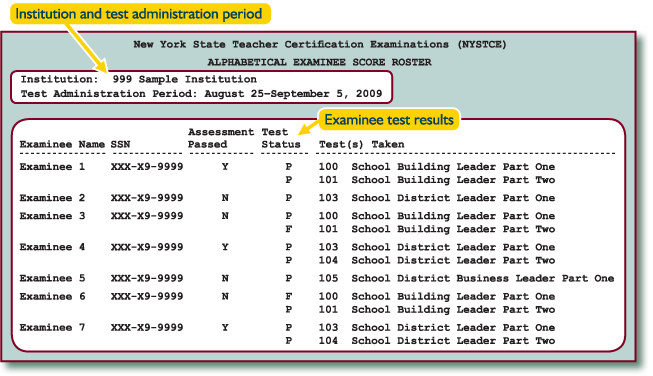Click Examinee 2's Assessment Passed 'N'
The width and height of the screenshot is (653, 376).
coord(225,198)
